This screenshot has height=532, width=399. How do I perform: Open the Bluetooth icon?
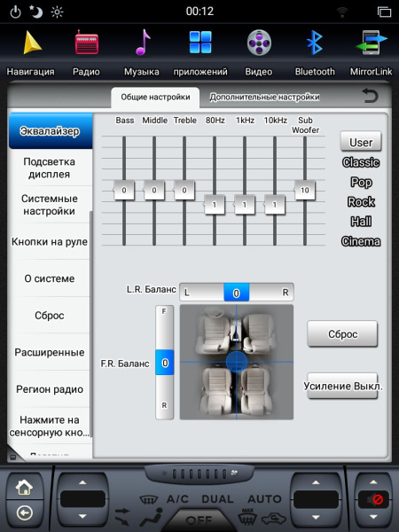coord(315,43)
